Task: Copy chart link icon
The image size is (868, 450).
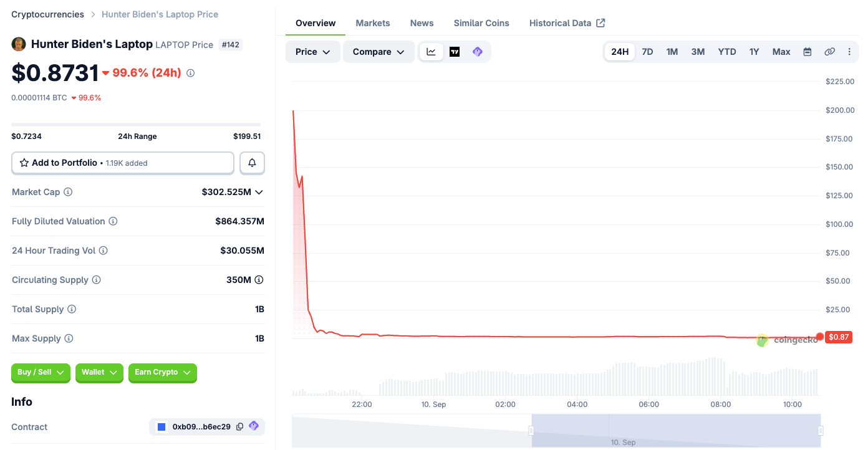Action: click(829, 52)
